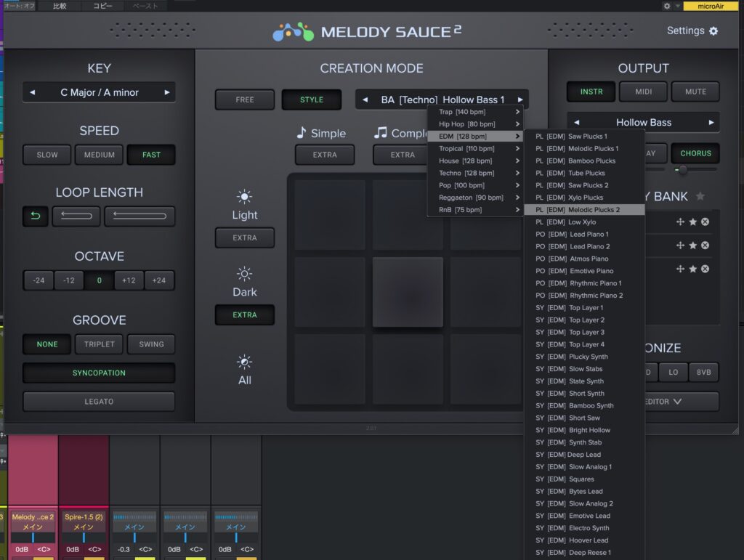Click the center generation pad
This screenshot has height=560, width=744.
(x=409, y=292)
